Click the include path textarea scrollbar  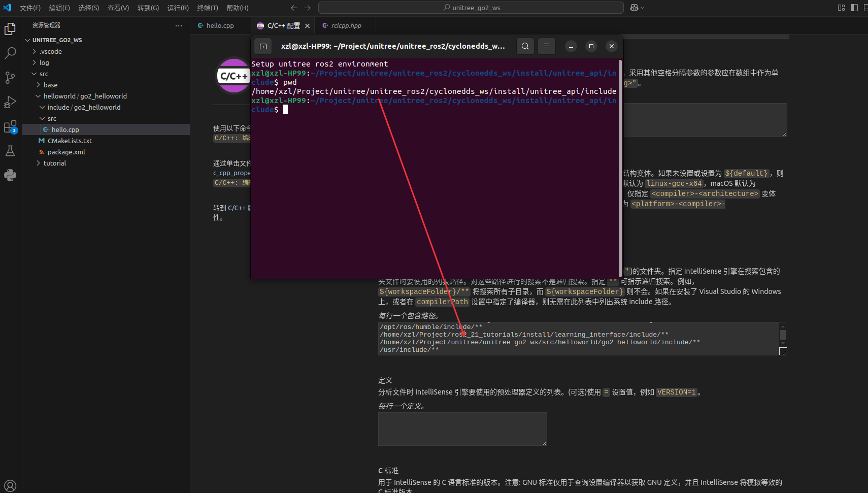click(783, 335)
